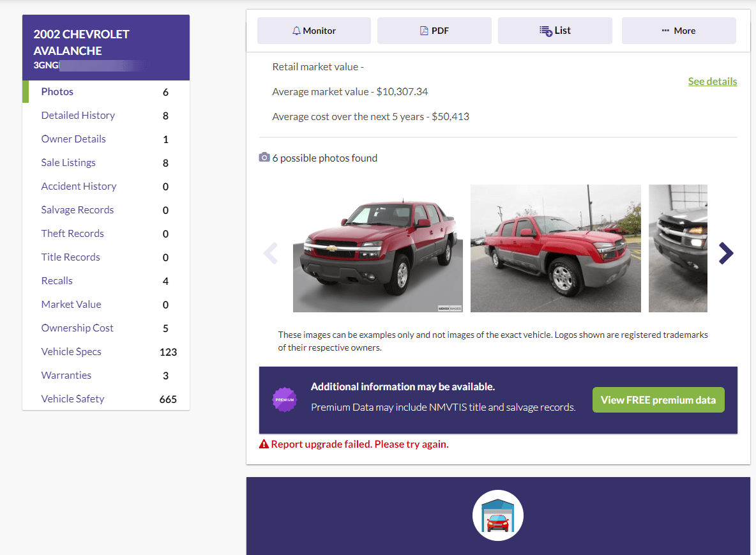756x555 pixels.
Task: Export report with the PDF button
Action: pyautogui.click(x=434, y=31)
